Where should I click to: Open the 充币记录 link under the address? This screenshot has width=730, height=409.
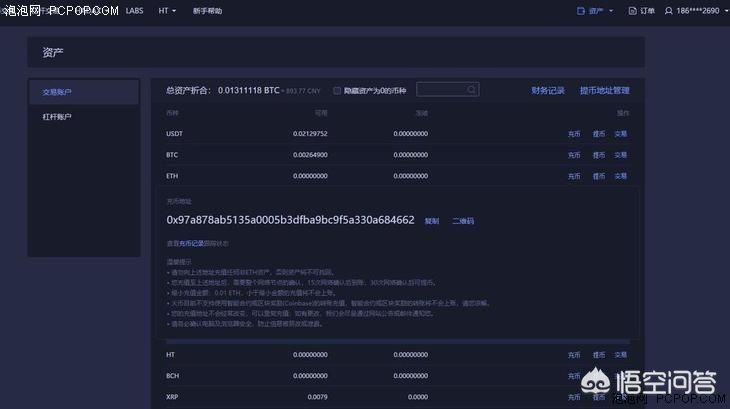[191, 243]
